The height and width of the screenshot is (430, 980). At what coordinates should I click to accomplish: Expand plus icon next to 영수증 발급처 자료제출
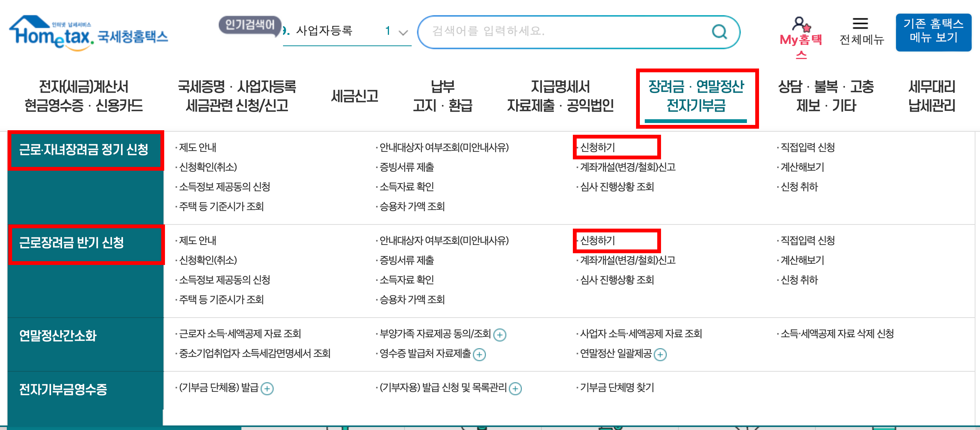pyautogui.click(x=479, y=355)
